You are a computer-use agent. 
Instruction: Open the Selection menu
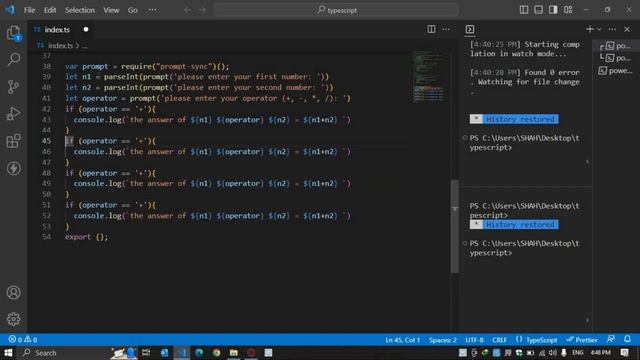pos(80,10)
